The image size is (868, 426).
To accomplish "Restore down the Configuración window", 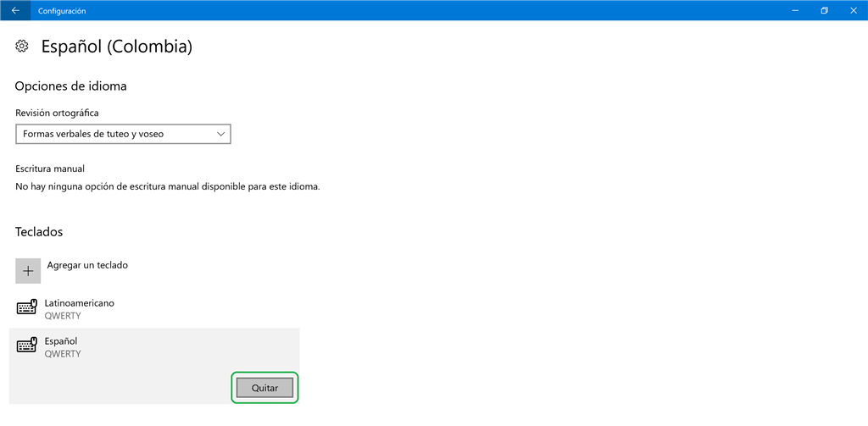I will pyautogui.click(x=824, y=10).
